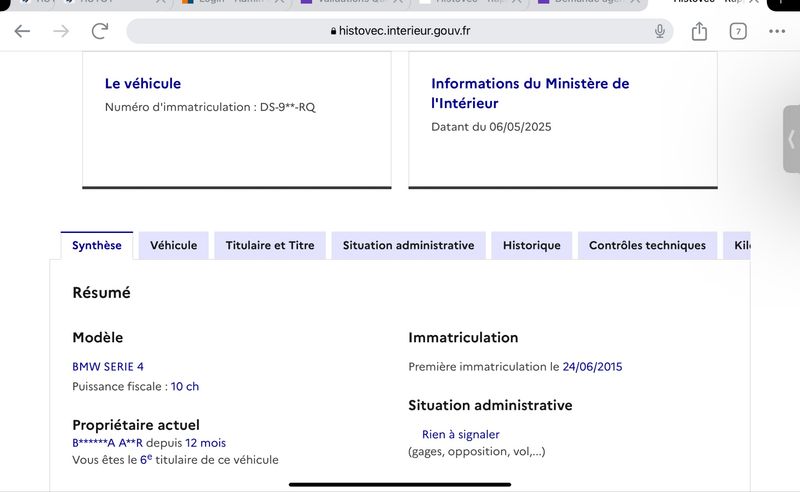Click the 'Le véhicule' card title

[x=143, y=84]
